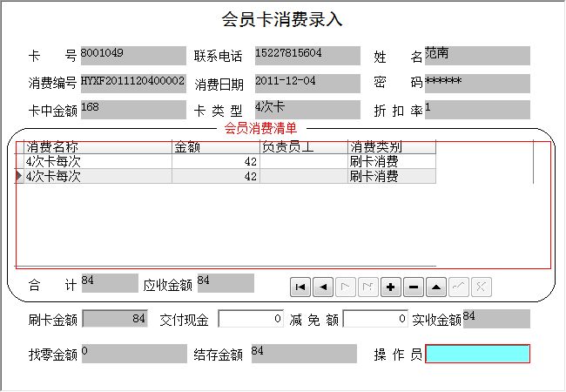Viewport: 566px width, 392px height.
Task: Go to previous record in navigator
Action: pos(323,287)
